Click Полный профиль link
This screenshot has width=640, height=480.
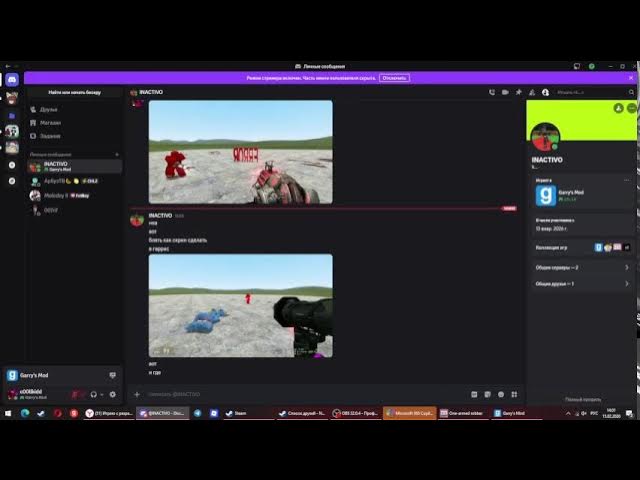tap(582, 400)
